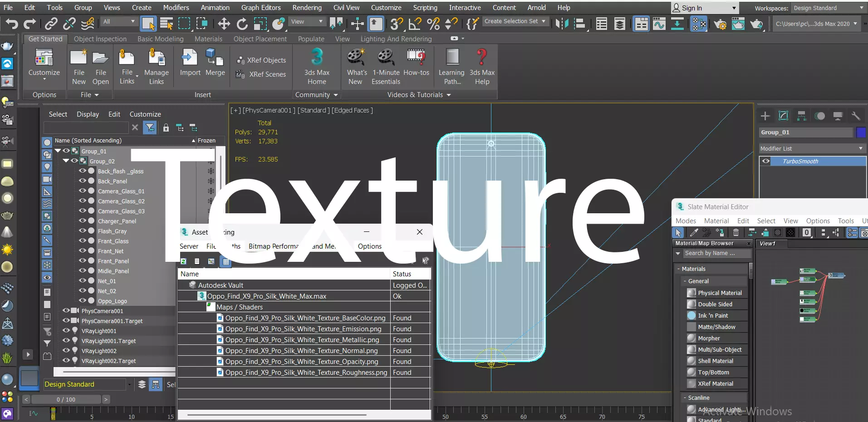Open the Rendering menu
The height and width of the screenshot is (422, 868).
(307, 8)
